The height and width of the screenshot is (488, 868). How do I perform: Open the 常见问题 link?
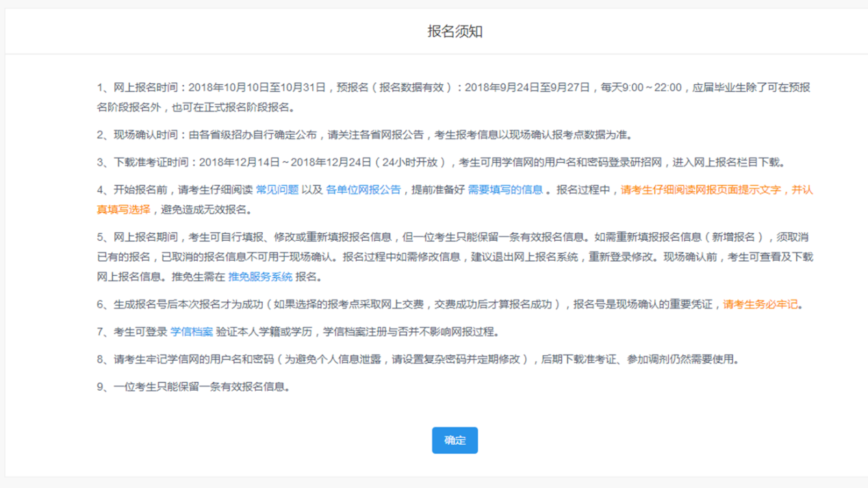pos(277,190)
